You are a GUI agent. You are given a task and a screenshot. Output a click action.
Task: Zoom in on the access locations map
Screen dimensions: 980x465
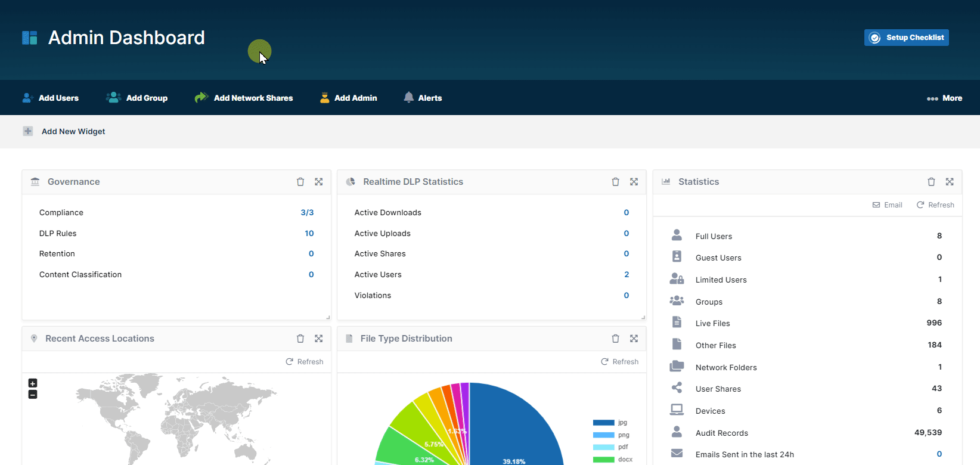tap(33, 383)
